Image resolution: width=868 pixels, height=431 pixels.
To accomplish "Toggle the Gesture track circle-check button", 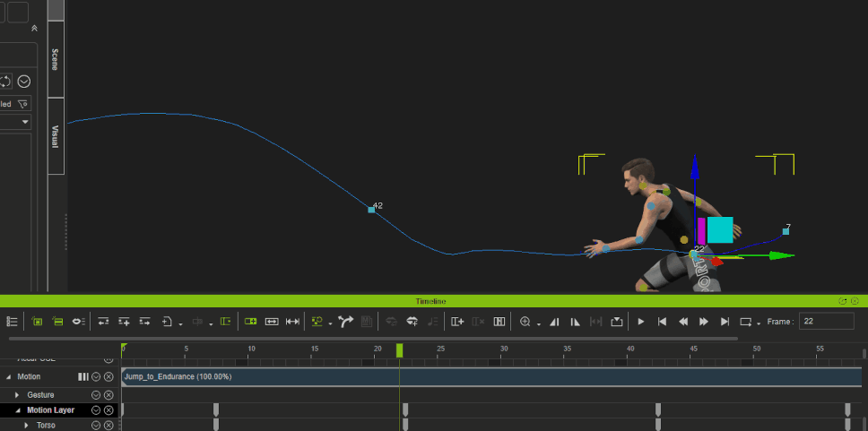I will click(96, 395).
